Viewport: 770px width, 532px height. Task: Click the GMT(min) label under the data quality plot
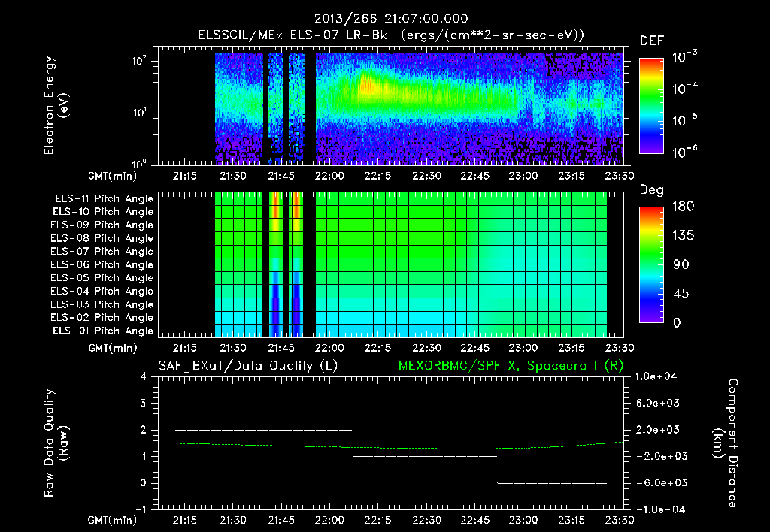coord(113,520)
